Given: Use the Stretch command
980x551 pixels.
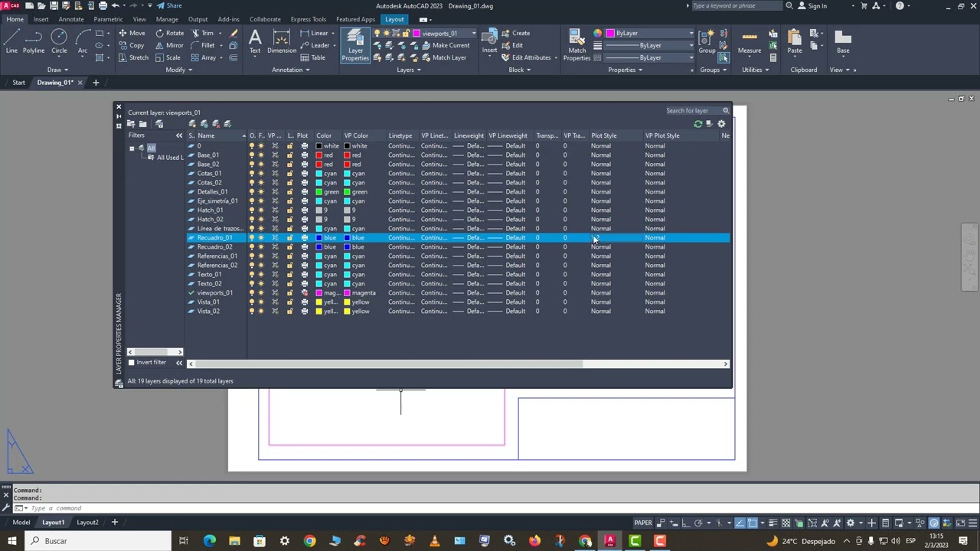Looking at the screenshot, I should 133,57.
